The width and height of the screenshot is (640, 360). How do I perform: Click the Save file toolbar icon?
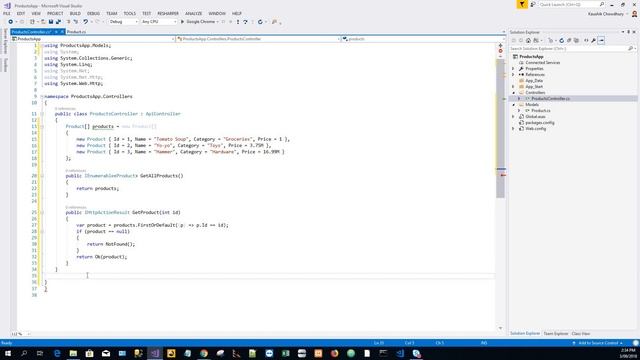pos(51,22)
